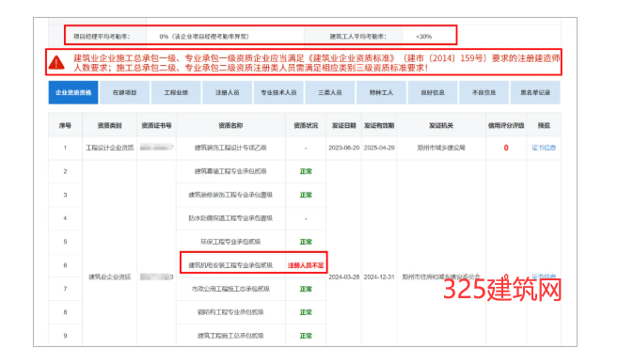Click the 2025-04-29 expiry date

pyautogui.click(x=379, y=148)
